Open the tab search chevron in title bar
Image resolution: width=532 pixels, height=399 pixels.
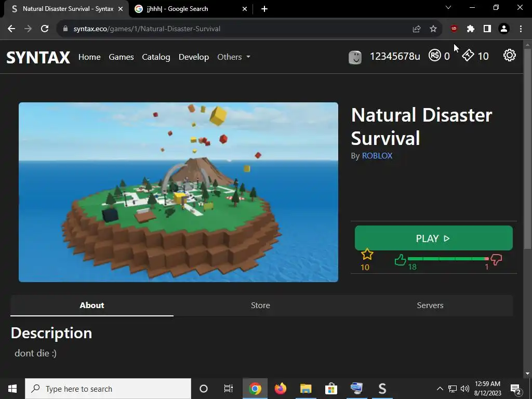pos(448,7)
